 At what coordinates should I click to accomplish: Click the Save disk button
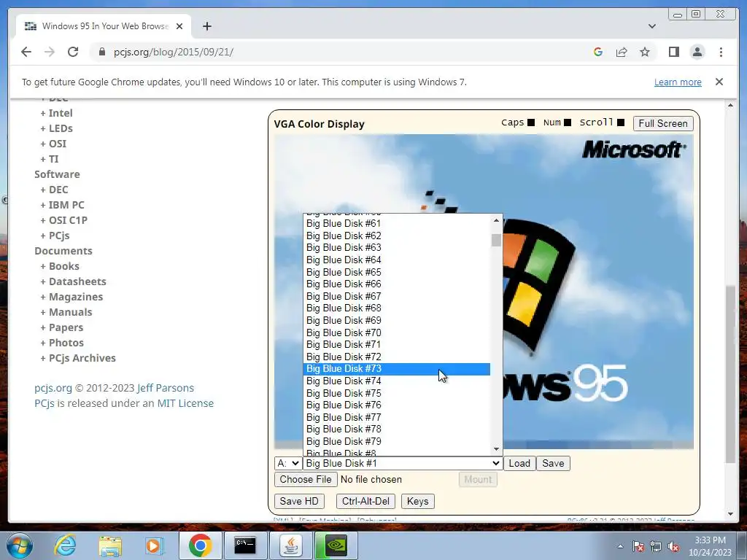553,463
